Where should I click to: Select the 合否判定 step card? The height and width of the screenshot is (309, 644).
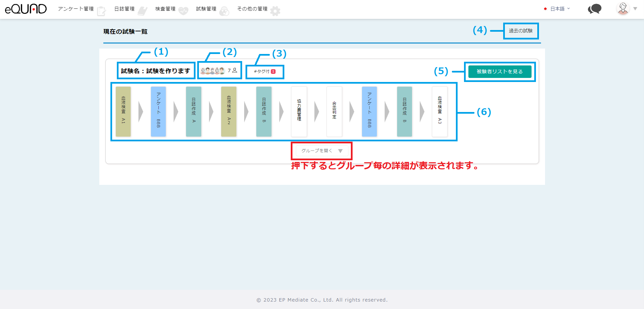334,112
